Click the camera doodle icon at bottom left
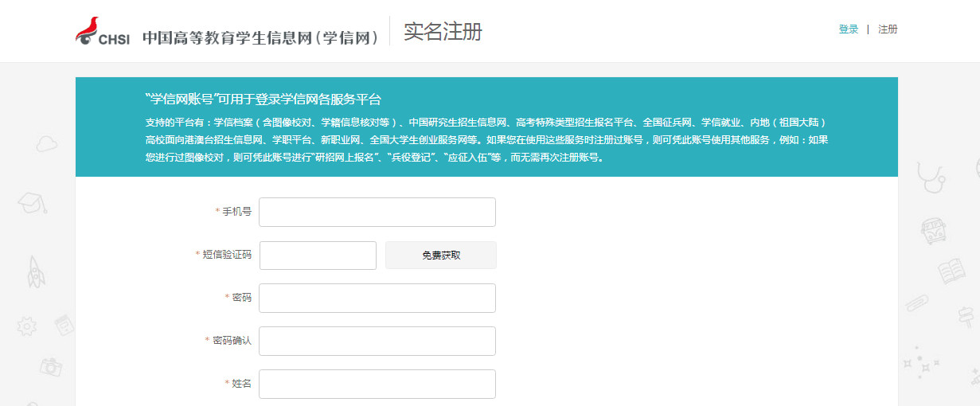 (51, 366)
